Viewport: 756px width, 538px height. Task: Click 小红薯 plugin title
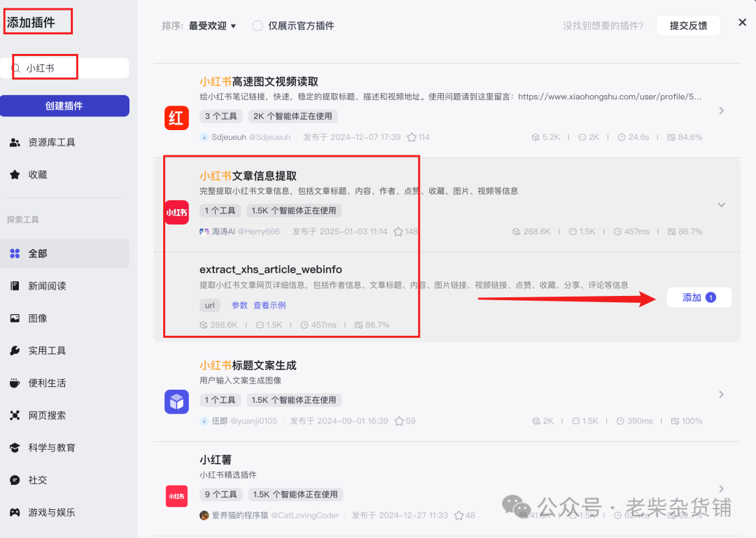[216, 460]
